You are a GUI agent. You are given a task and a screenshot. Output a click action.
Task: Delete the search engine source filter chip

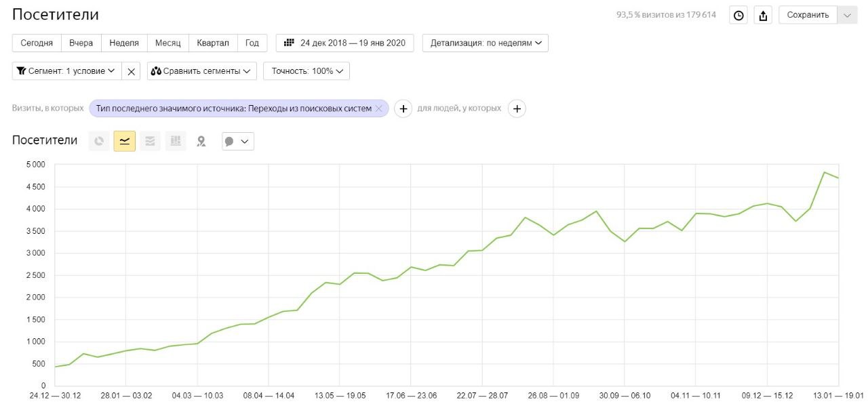378,108
